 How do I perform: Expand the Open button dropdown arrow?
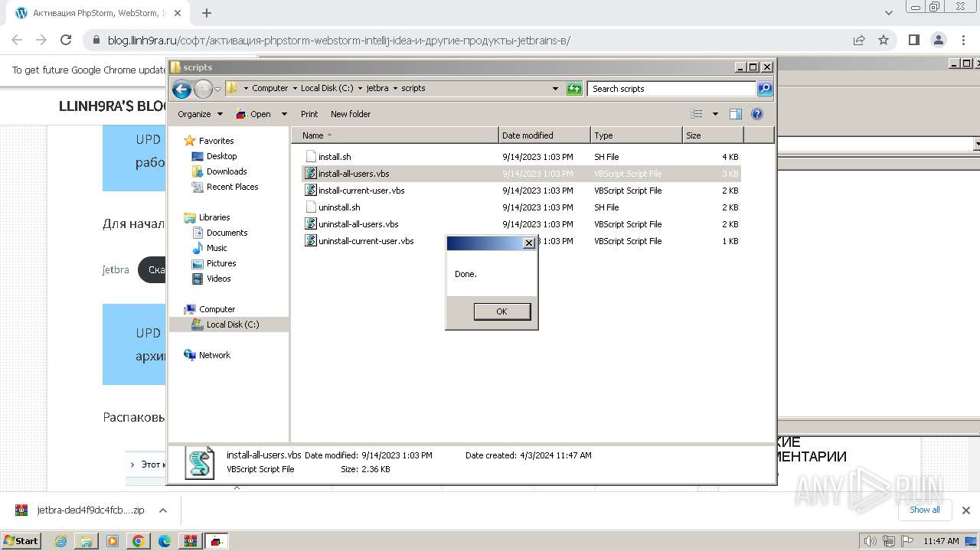pos(284,114)
